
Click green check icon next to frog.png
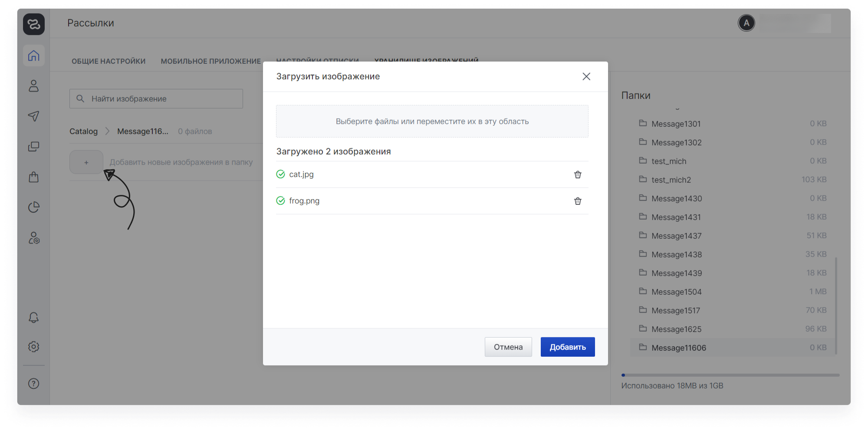[281, 201]
